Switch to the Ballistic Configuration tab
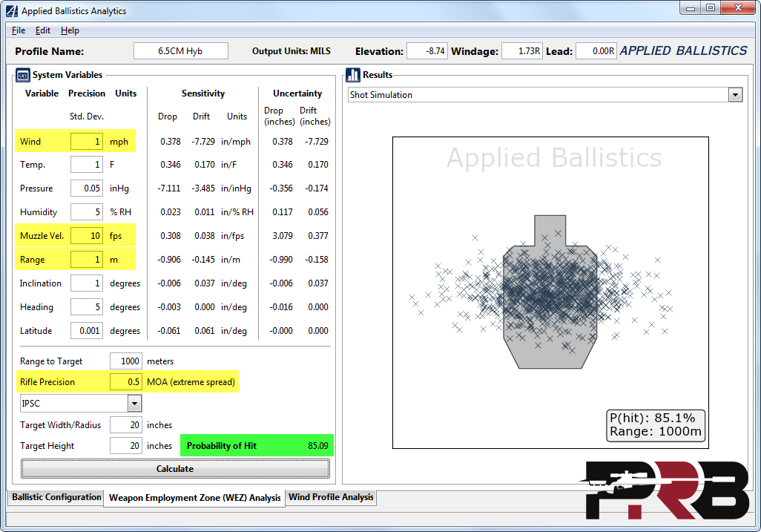The width and height of the screenshot is (761, 532). pyautogui.click(x=56, y=497)
